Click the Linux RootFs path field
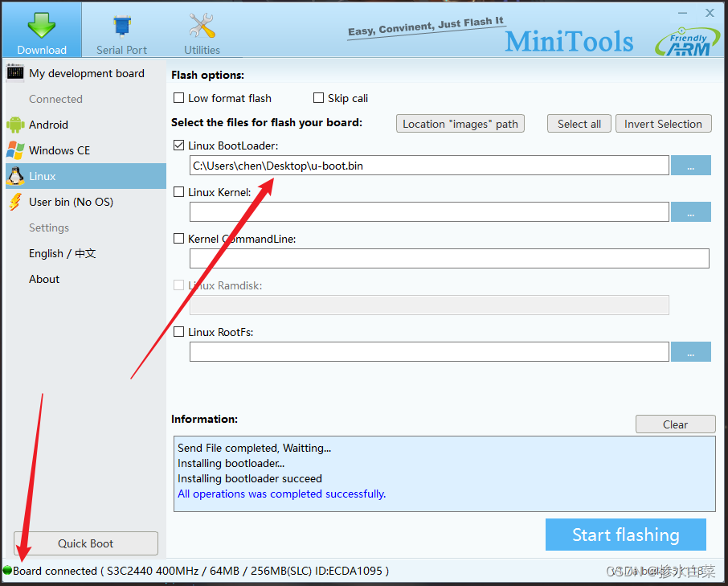 coord(429,351)
